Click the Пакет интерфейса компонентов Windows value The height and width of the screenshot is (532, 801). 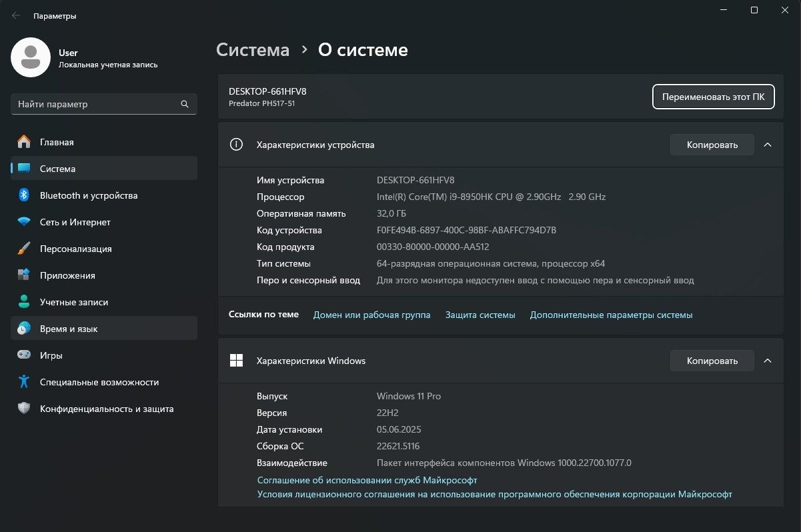point(504,463)
